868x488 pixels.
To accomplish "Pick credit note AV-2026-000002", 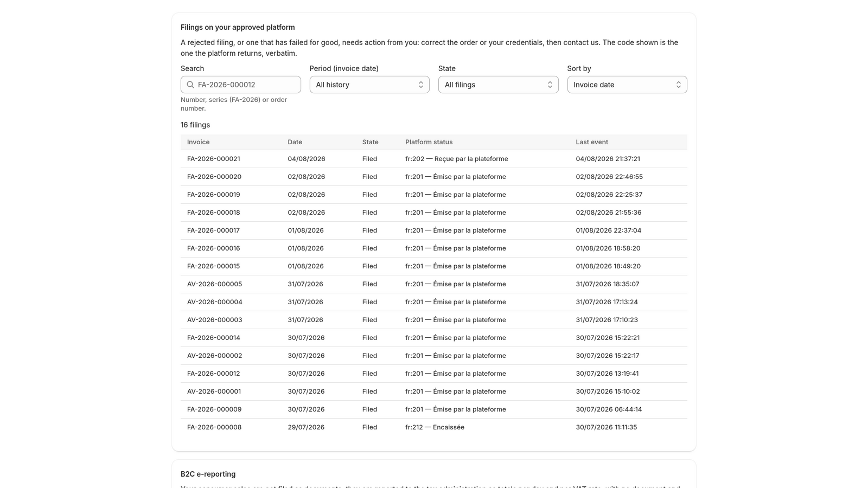I will pos(215,356).
